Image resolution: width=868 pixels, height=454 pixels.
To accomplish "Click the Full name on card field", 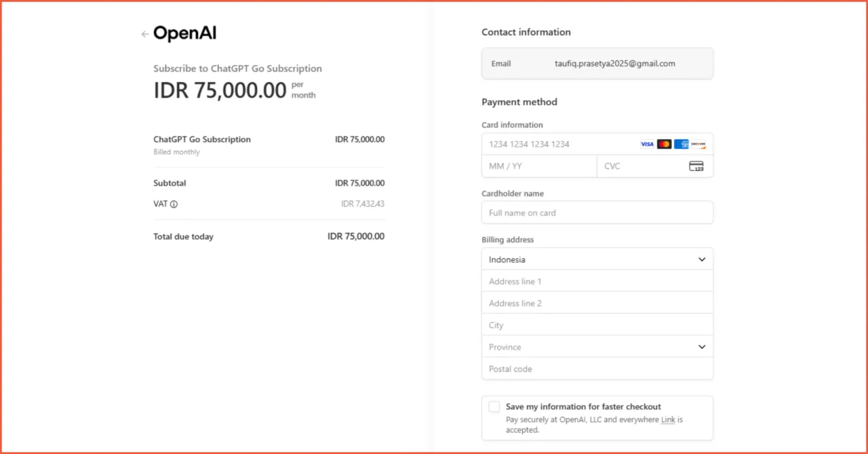I will pyautogui.click(x=597, y=213).
